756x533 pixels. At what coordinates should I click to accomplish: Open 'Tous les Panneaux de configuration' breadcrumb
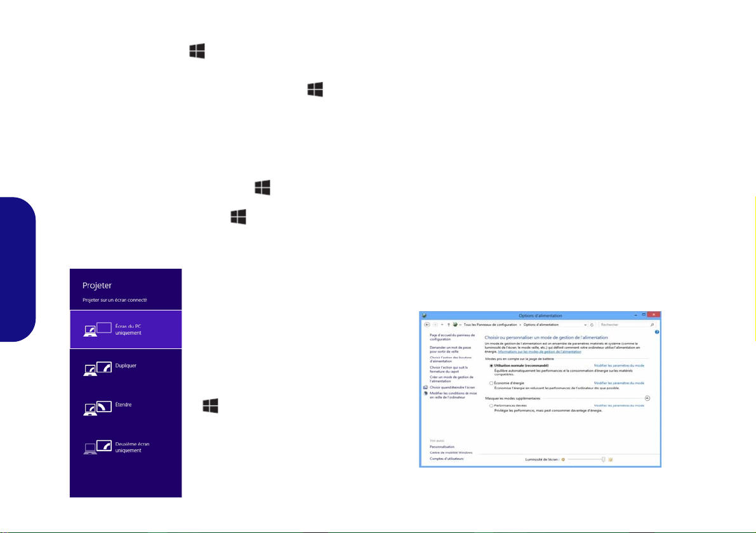[x=490, y=325]
